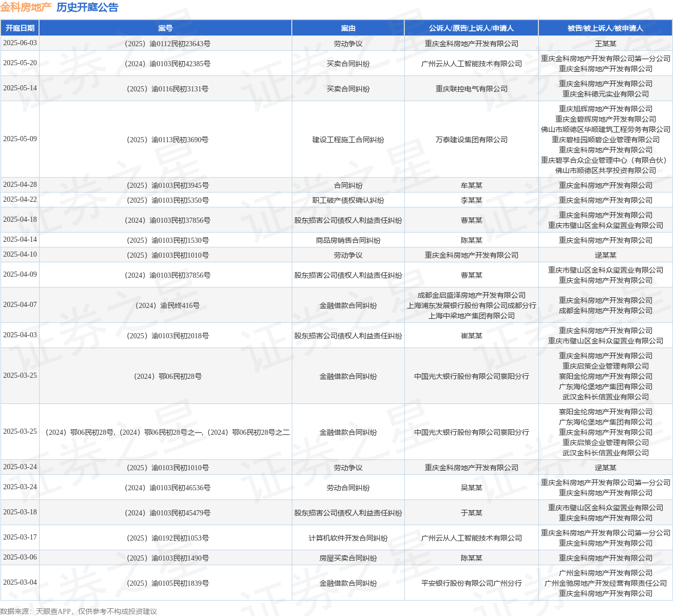The image size is (673, 616).
Task: Click defendant 武汉金科长信置业有限公司 in 之一 row
Action: coord(606,453)
